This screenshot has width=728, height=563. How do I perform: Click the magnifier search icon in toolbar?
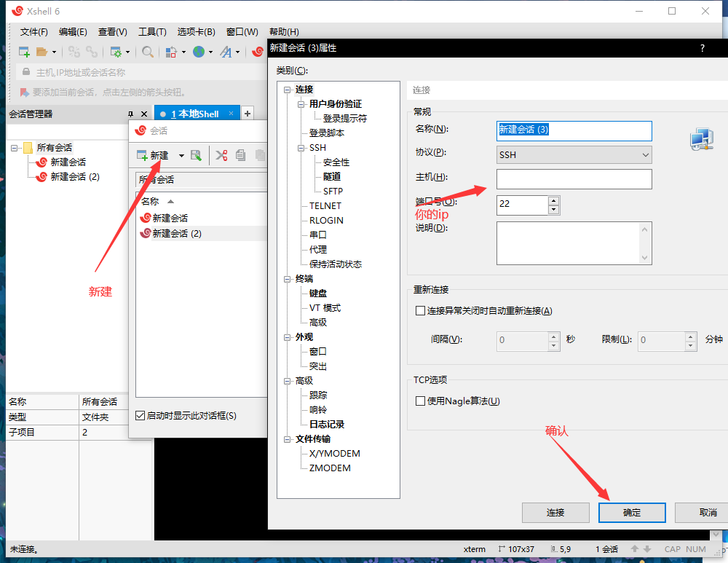(x=148, y=52)
